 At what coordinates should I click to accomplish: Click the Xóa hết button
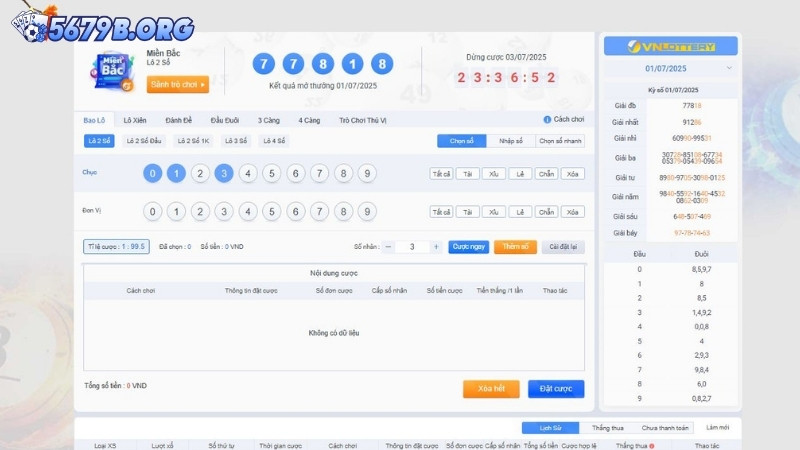[x=491, y=389]
